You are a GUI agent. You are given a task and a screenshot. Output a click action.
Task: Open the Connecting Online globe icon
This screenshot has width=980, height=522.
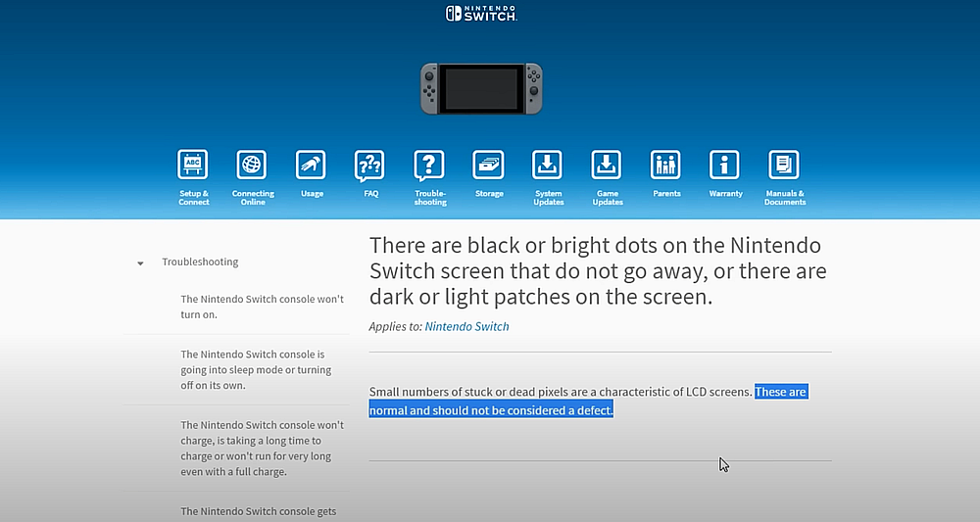tap(251, 165)
